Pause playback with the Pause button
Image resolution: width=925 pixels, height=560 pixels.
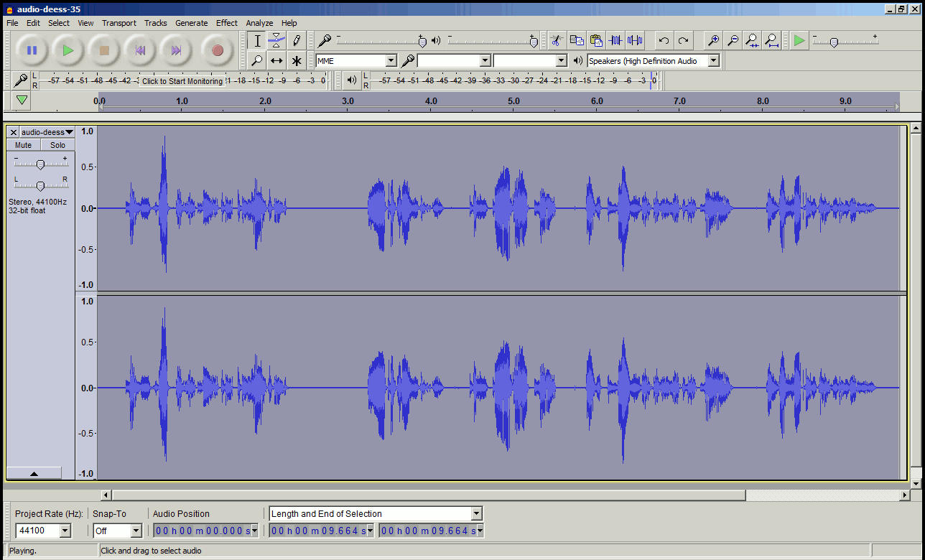32,50
